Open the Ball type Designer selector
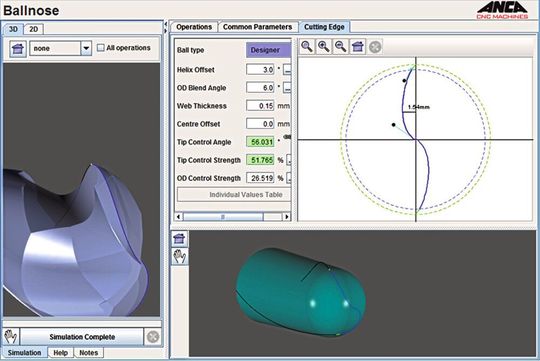Viewport: 540px width, 361px height. [x=268, y=50]
